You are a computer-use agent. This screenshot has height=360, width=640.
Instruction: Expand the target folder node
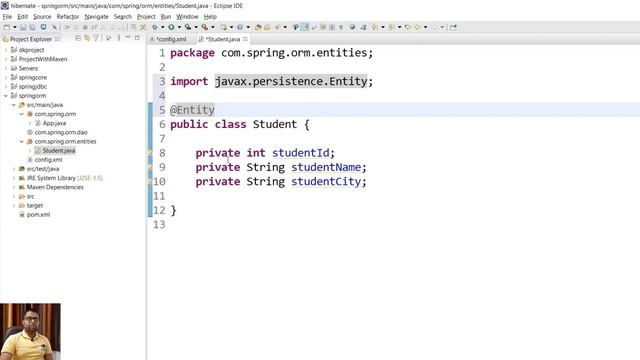pyautogui.click(x=14, y=206)
